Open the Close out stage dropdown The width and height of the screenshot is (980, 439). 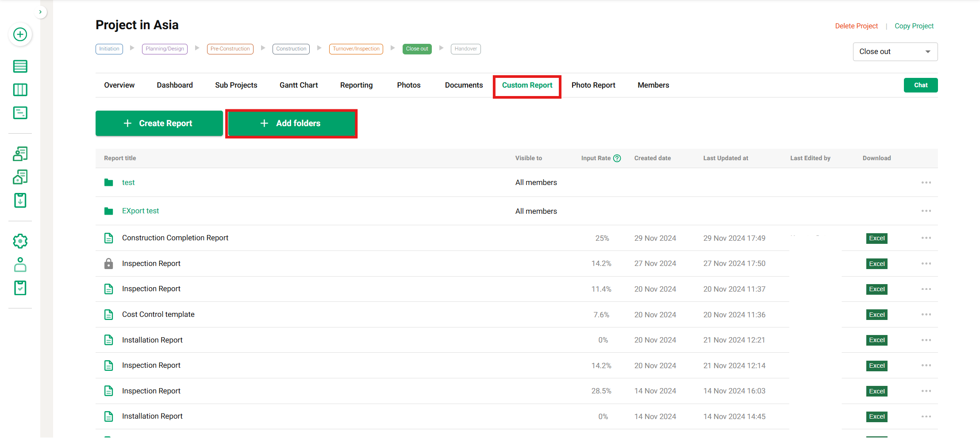895,51
